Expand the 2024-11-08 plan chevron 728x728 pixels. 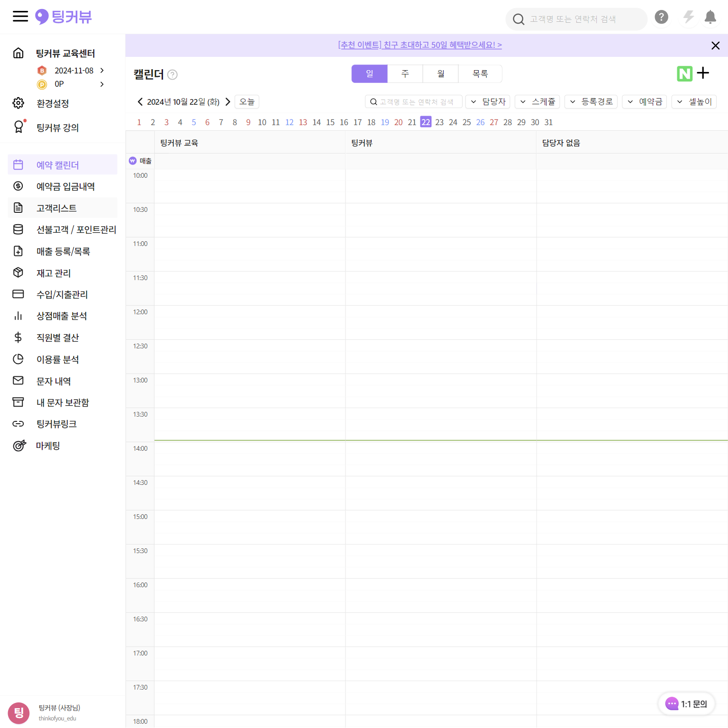102,70
